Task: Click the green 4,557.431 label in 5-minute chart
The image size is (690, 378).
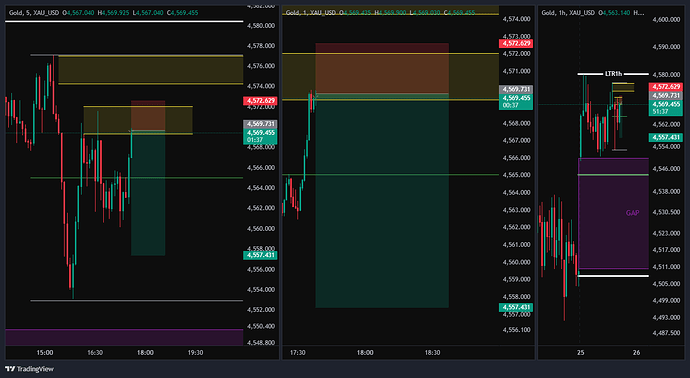Action: pos(260,255)
